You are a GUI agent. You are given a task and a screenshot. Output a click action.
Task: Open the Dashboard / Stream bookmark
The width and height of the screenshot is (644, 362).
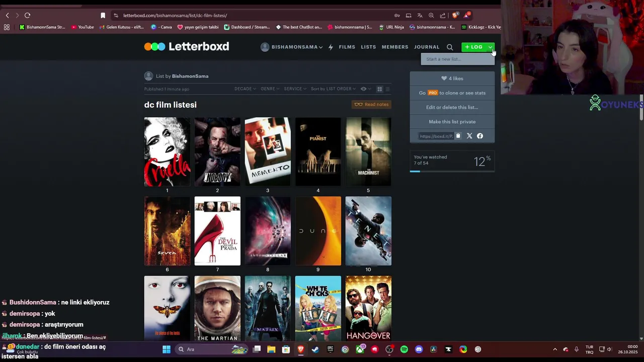247,27
